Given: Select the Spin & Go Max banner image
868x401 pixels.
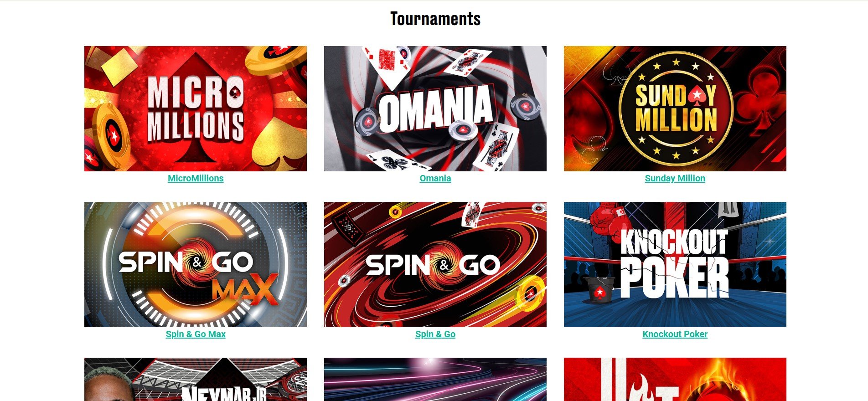Looking at the screenshot, I should tap(196, 264).
